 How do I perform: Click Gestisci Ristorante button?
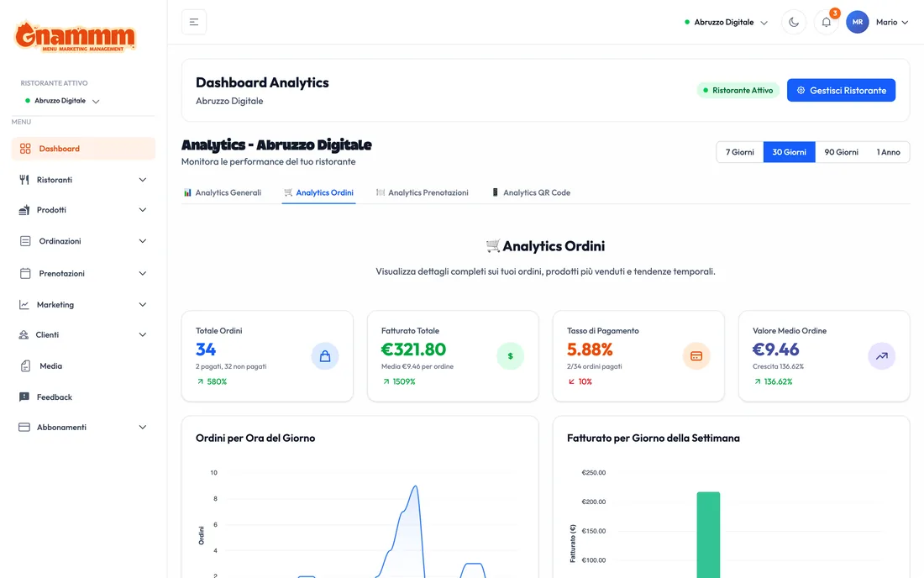(841, 90)
